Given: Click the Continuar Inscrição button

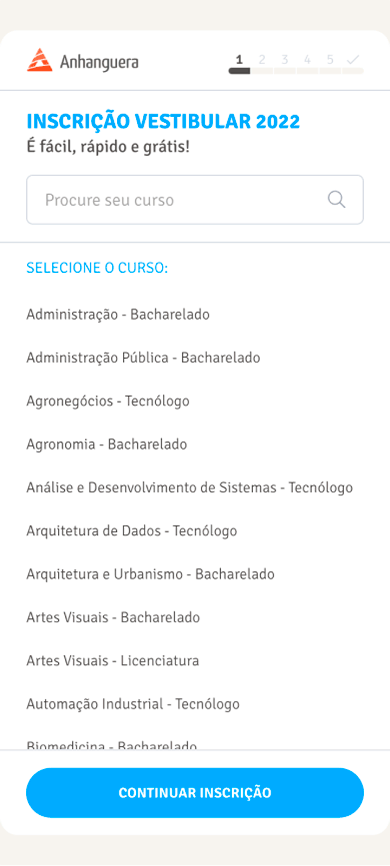Looking at the screenshot, I should [x=195, y=793].
